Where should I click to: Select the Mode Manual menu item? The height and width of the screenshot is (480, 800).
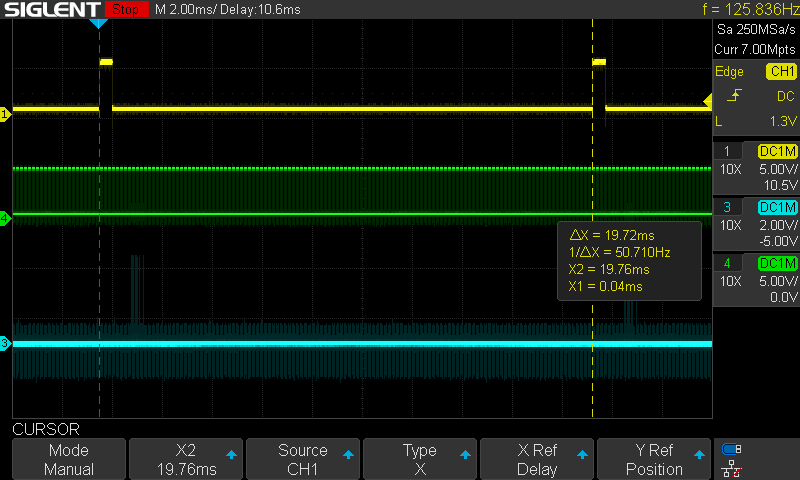[x=69, y=460]
